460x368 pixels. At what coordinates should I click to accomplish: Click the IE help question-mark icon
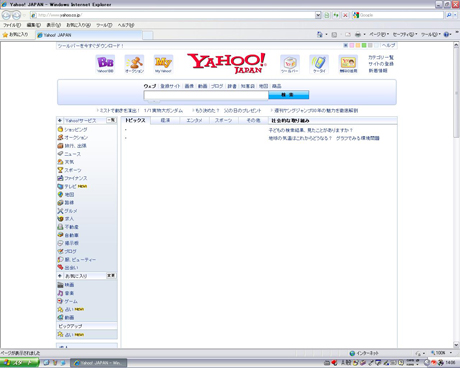click(447, 34)
